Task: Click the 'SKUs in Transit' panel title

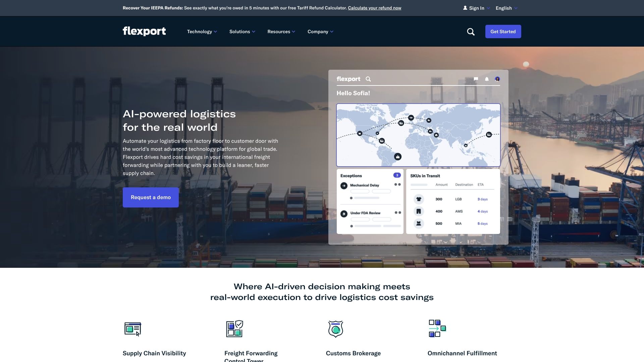Action: (x=425, y=176)
